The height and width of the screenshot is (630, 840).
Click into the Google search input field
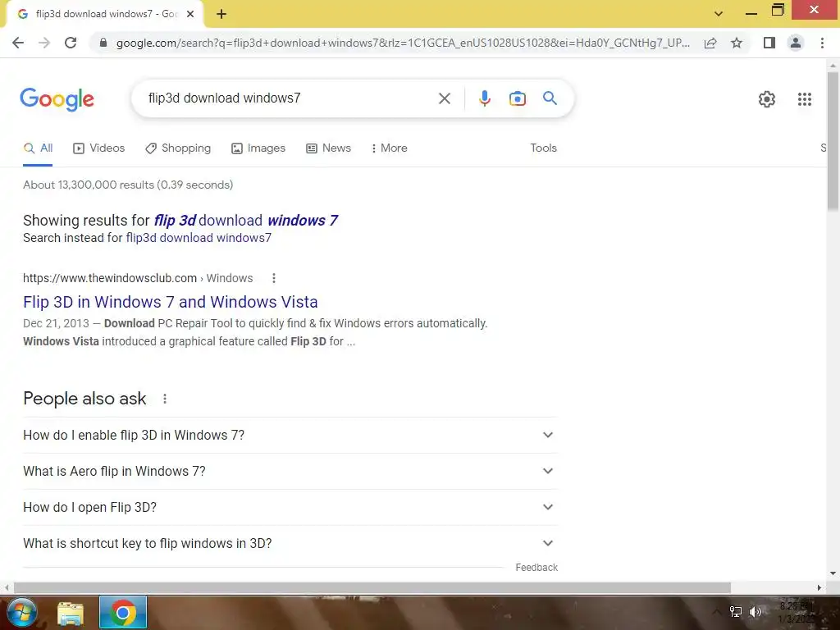(x=290, y=98)
